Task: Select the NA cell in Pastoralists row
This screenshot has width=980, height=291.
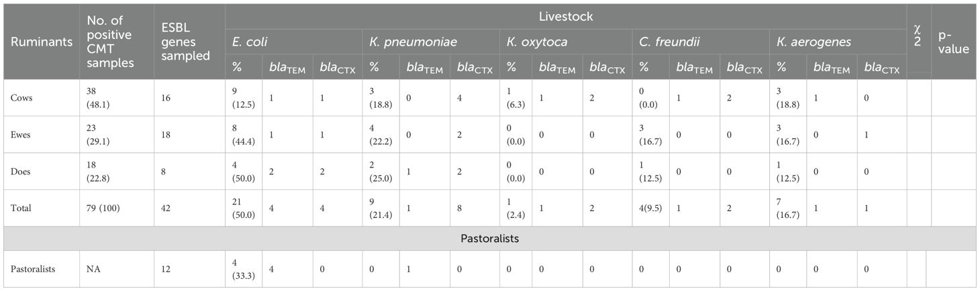Action: pyautogui.click(x=93, y=269)
